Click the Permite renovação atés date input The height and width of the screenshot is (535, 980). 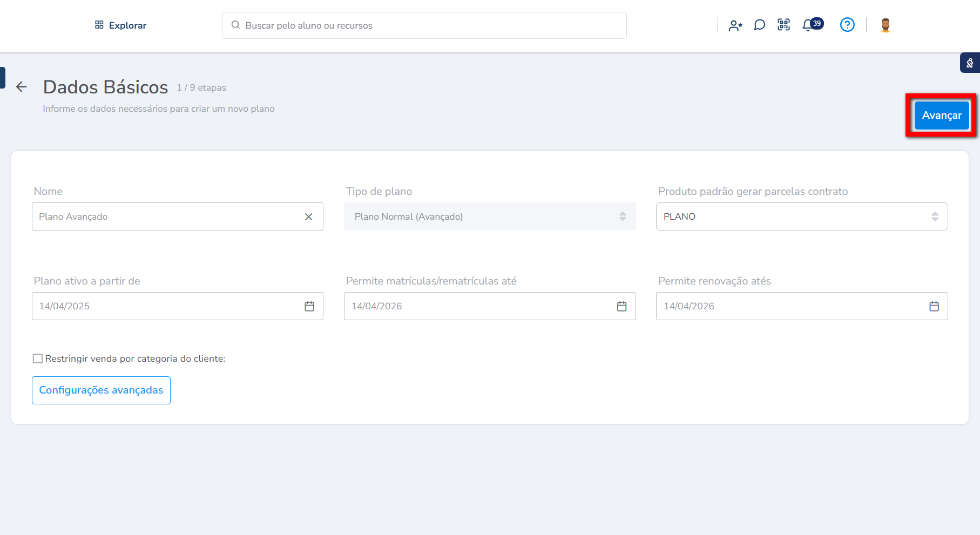(802, 306)
